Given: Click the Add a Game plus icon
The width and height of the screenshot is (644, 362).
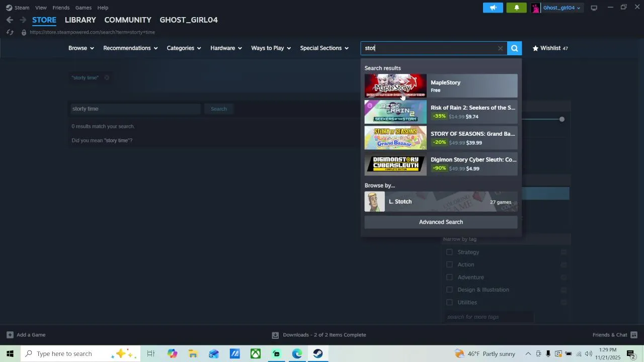Looking at the screenshot, I should (10, 335).
